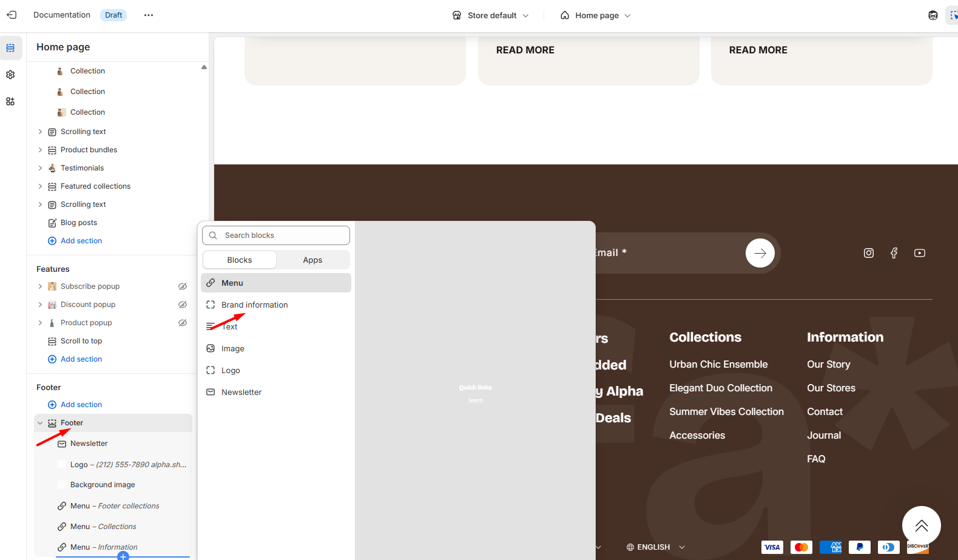Open the Our Story footer link
Image resolution: width=958 pixels, height=560 pixels.
click(829, 365)
